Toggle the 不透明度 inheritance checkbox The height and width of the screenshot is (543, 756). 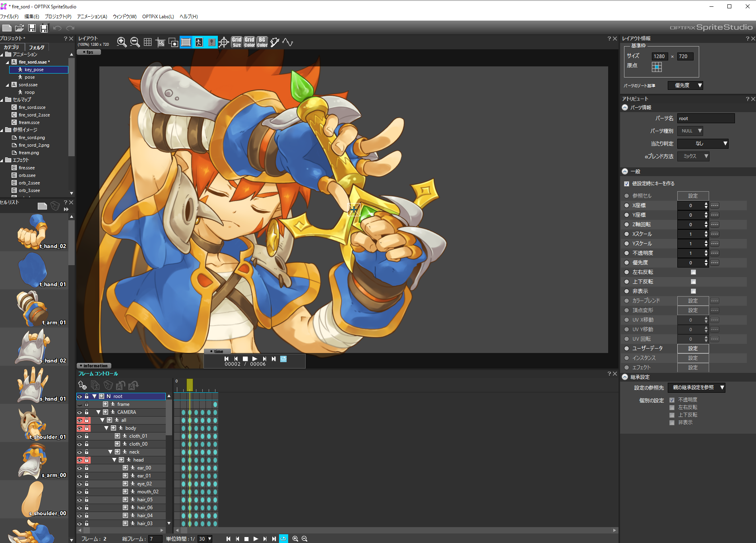672,400
